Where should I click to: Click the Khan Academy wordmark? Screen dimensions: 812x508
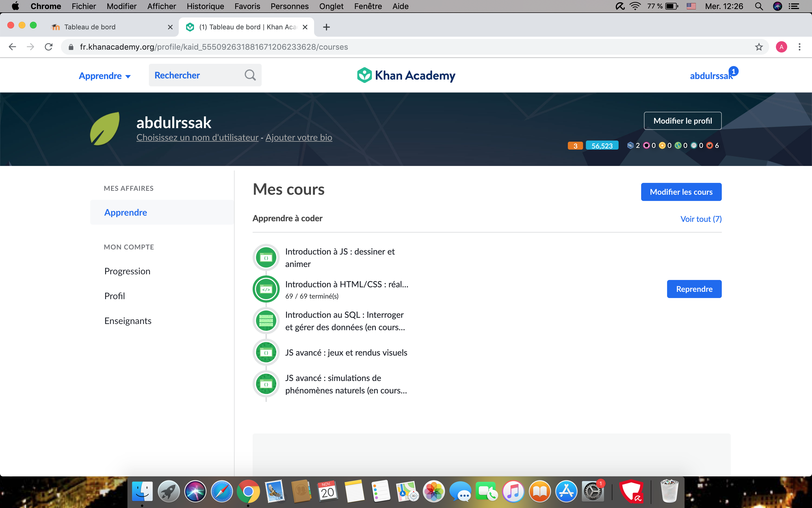415,76
